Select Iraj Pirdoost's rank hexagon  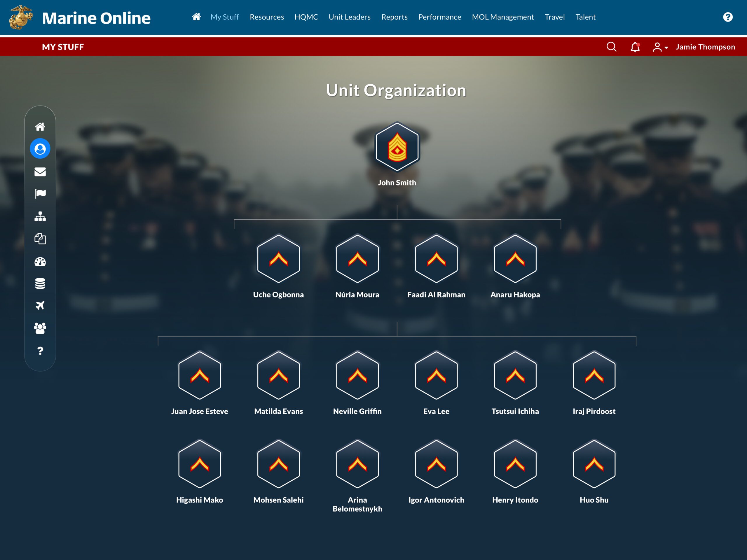tap(594, 375)
